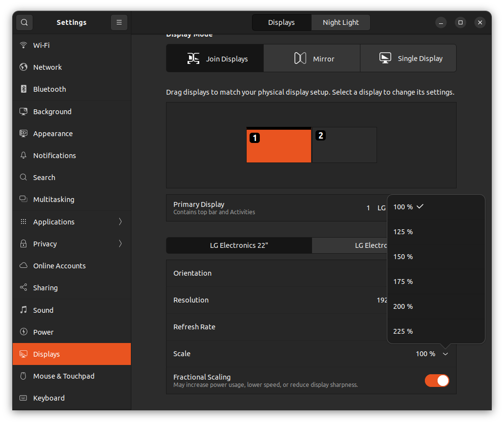This screenshot has width=504, height=424.
Task: Switch to Single Display mode
Action: click(x=408, y=58)
